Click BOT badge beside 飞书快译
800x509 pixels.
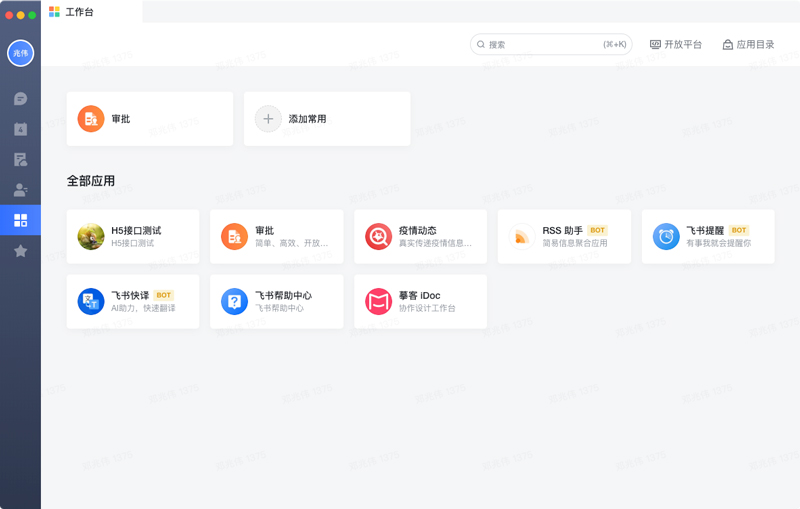(x=164, y=295)
